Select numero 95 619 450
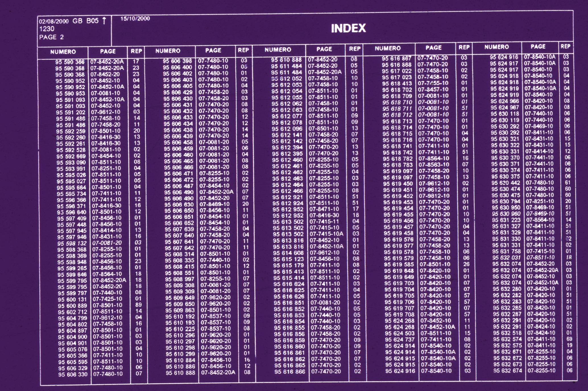The width and height of the screenshot is (588, 391). [x=398, y=184]
